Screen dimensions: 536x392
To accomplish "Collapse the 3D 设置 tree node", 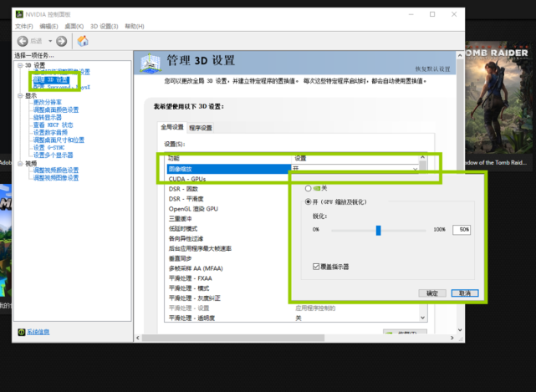I will (x=20, y=65).
